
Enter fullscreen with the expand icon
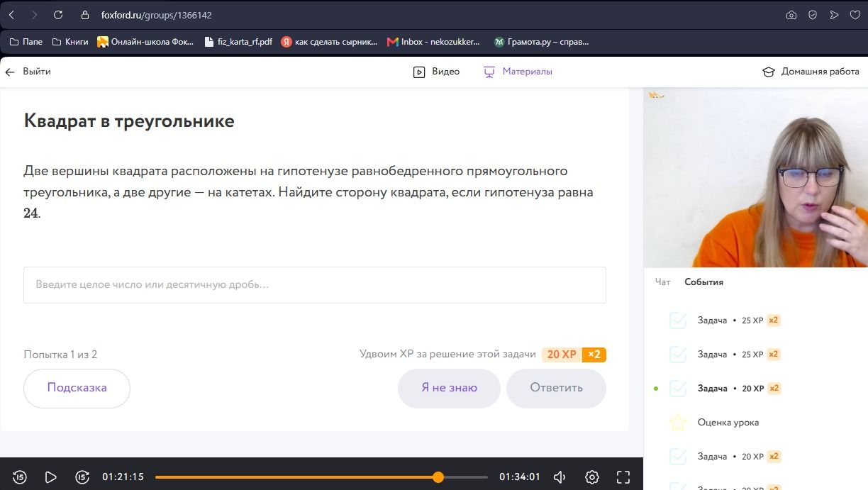pos(623,477)
